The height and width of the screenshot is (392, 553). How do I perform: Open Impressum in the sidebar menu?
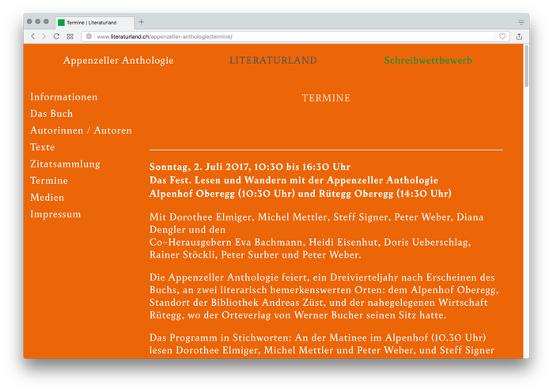[55, 214]
